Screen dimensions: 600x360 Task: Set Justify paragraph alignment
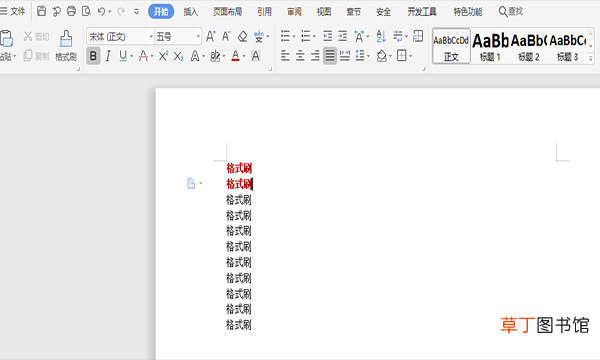coord(330,56)
